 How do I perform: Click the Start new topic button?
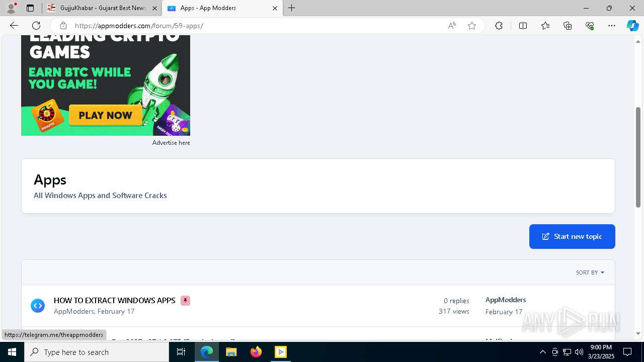[572, 236]
